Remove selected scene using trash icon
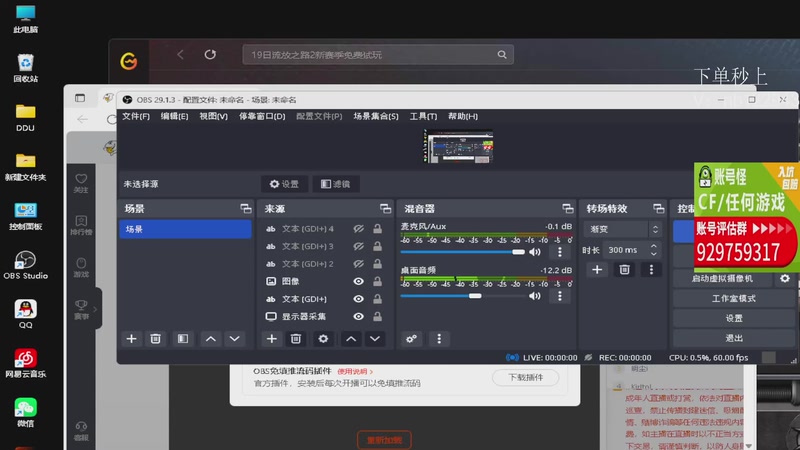 [x=156, y=339]
